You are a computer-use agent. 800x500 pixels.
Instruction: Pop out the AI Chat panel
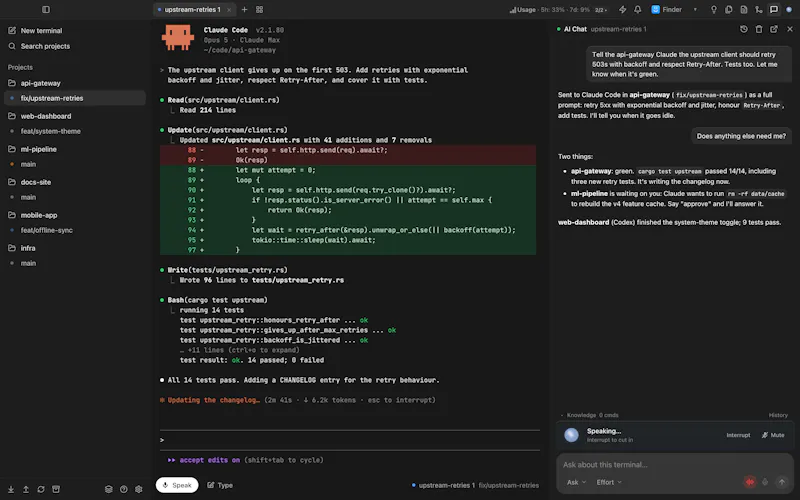[774, 29]
